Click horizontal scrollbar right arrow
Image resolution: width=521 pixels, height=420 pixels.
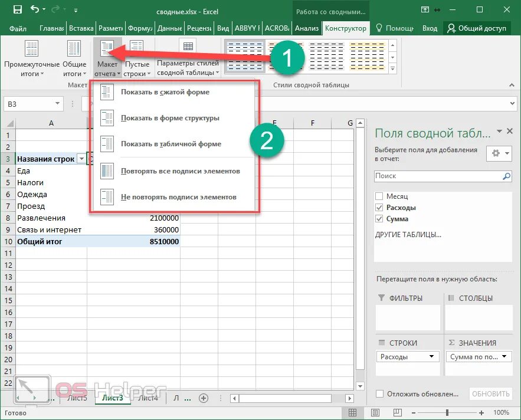click(x=349, y=398)
